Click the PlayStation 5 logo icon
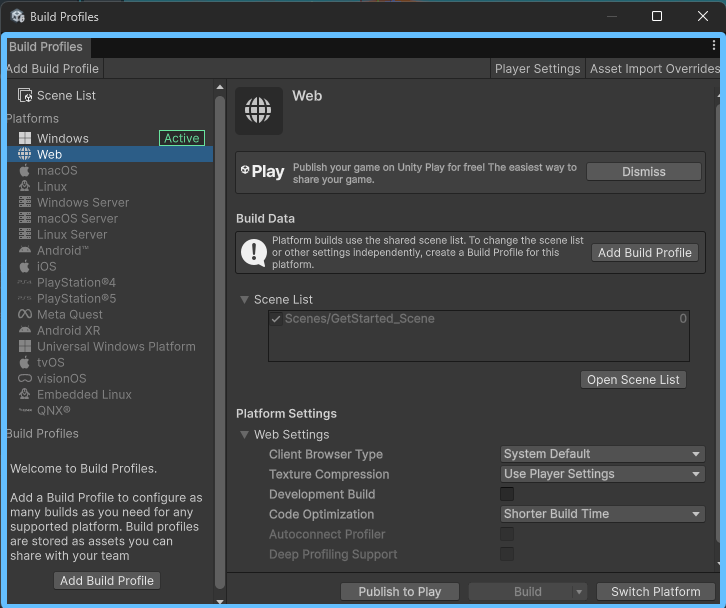 [25, 298]
